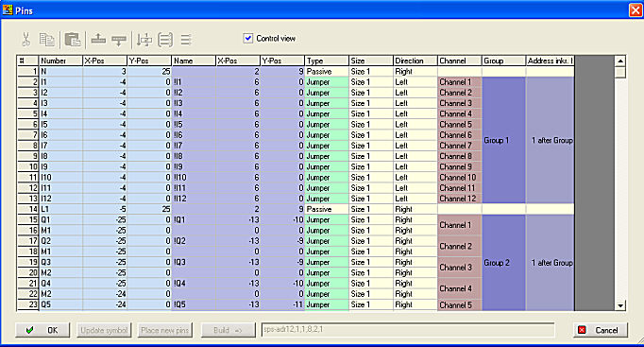Close the Pins dialog window
Screen dimensions: 644x347
(x=636, y=9)
